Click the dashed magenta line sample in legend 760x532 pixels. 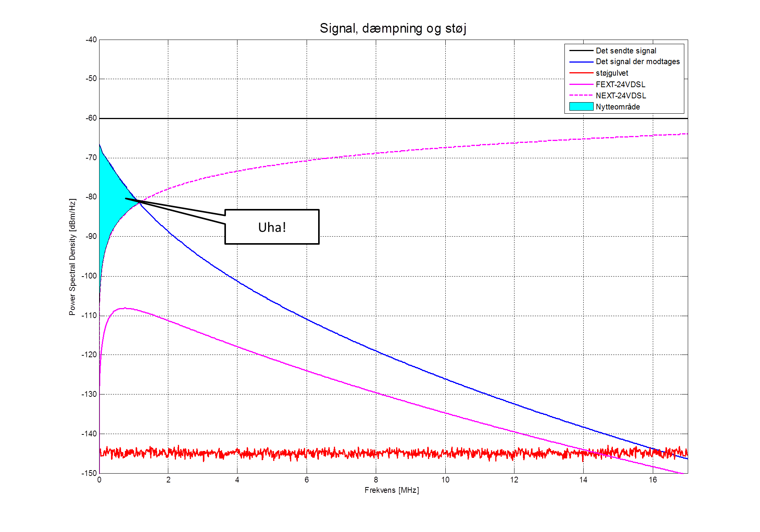click(x=581, y=95)
